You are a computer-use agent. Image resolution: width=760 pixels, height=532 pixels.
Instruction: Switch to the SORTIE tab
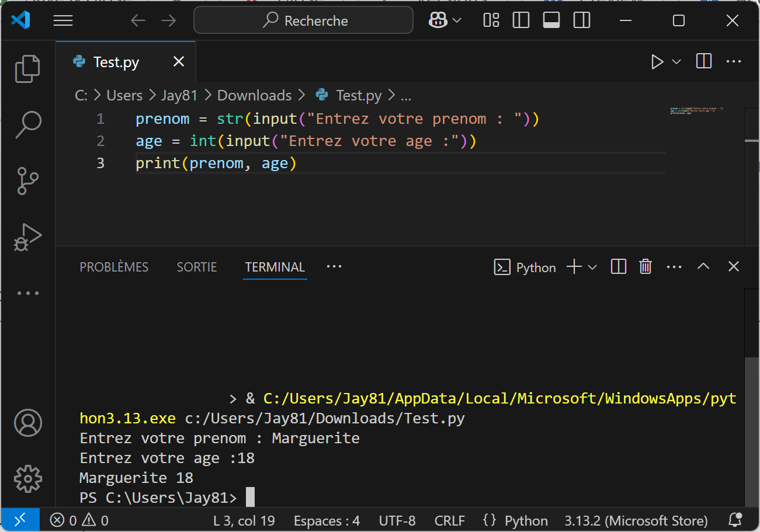[197, 267]
